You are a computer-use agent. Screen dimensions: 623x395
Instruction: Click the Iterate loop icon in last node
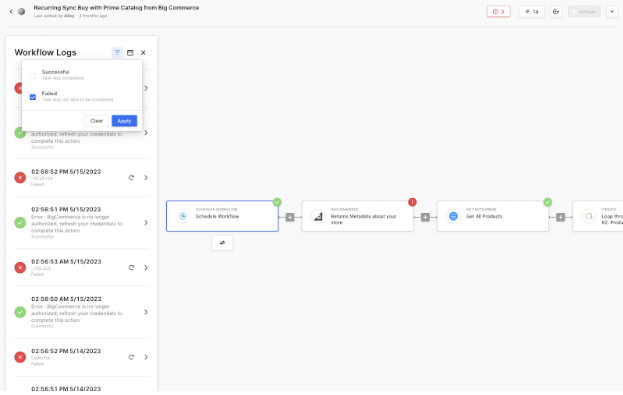pyautogui.click(x=588, y=216)
